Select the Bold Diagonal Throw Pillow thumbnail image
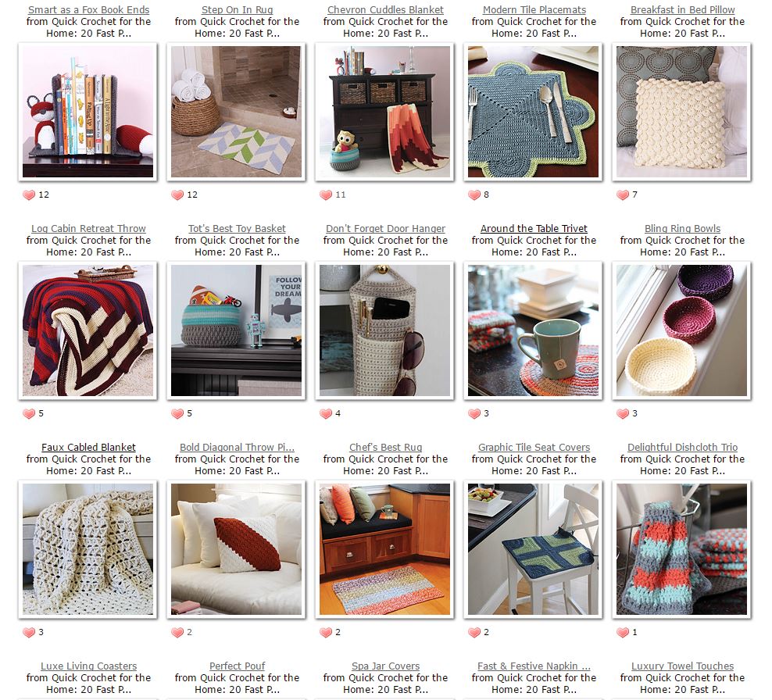The image size is (772, 700). (x=236, y=549)
